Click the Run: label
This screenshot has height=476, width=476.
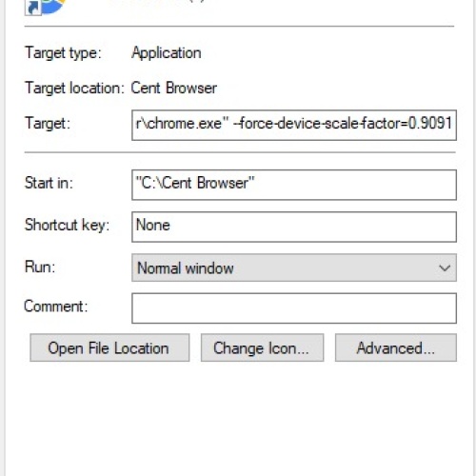point(40,267)
